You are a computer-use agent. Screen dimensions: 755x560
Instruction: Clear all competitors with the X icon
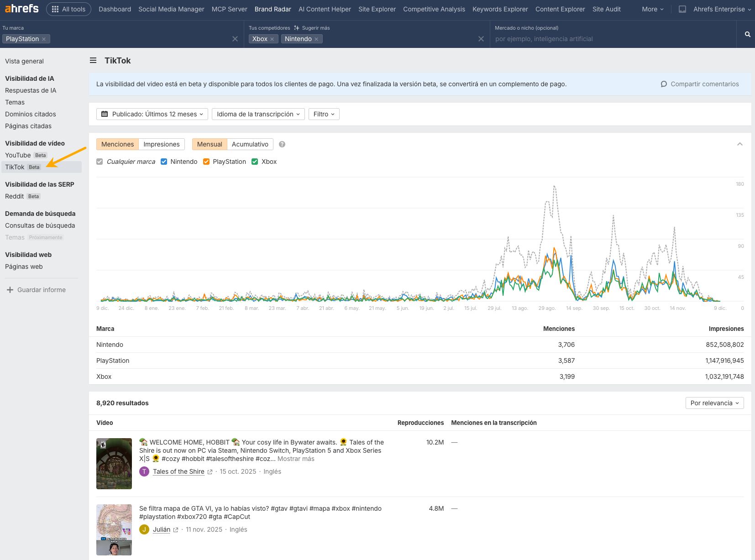(481, 39)
